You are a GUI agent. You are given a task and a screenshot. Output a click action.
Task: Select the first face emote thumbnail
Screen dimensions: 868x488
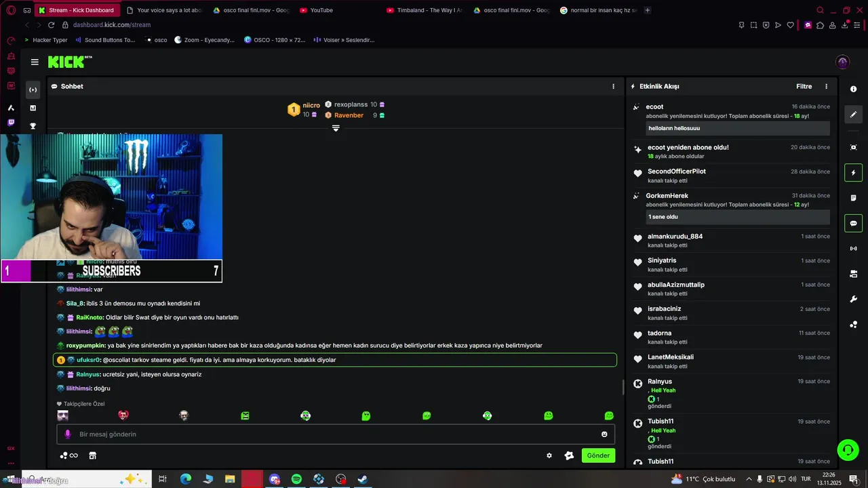pyautogui.click(x=63, y=415)
